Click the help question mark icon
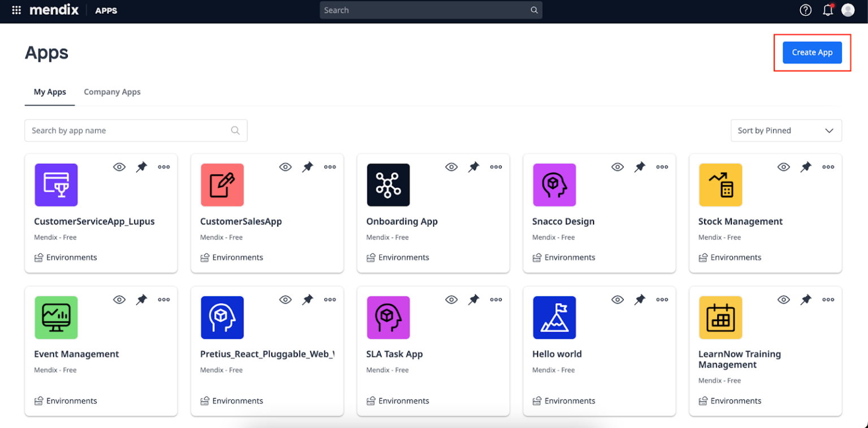The image size is (868, 428). 805,10
